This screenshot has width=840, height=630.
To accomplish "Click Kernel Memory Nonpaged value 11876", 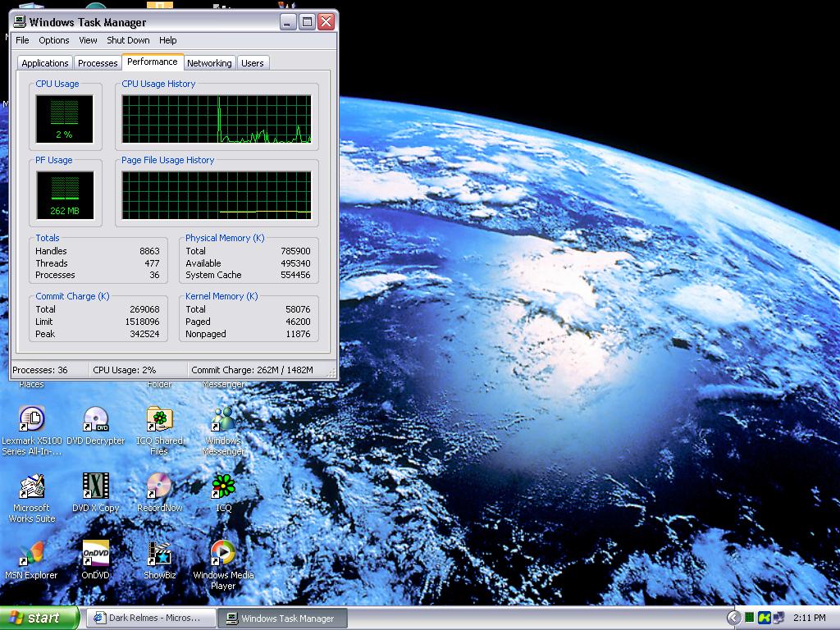I will click(x=299, y=335).
